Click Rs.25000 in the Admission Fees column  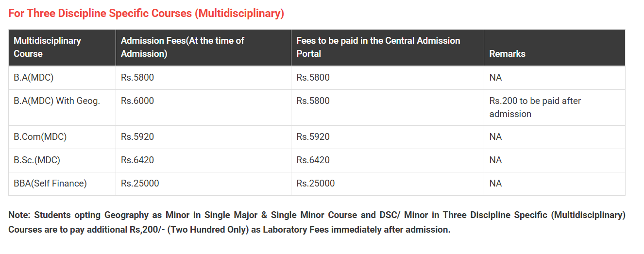tap(140, 184)
